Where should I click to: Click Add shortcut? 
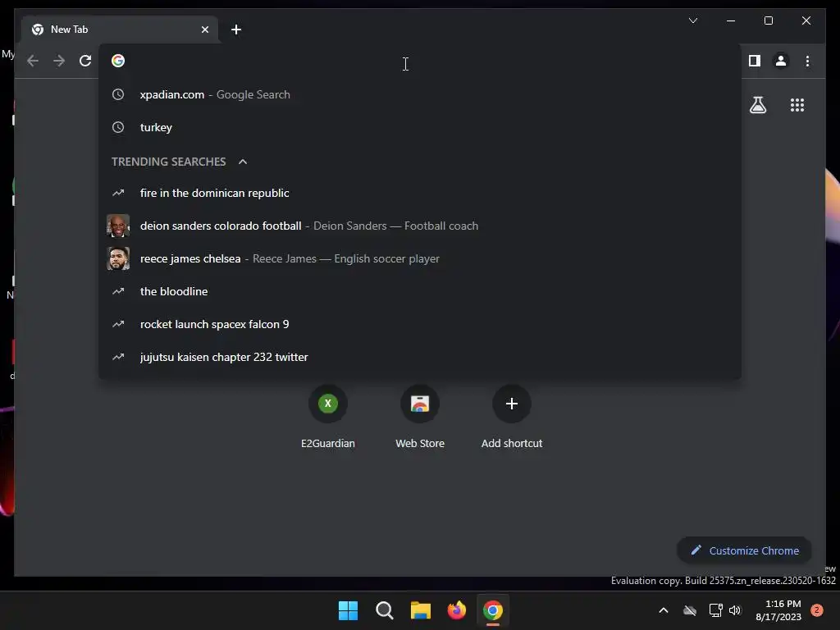point(512,418)
